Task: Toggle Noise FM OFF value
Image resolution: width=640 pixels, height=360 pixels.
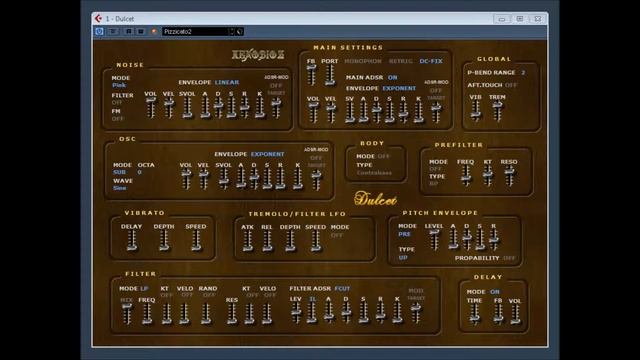Action: (118, 119)
